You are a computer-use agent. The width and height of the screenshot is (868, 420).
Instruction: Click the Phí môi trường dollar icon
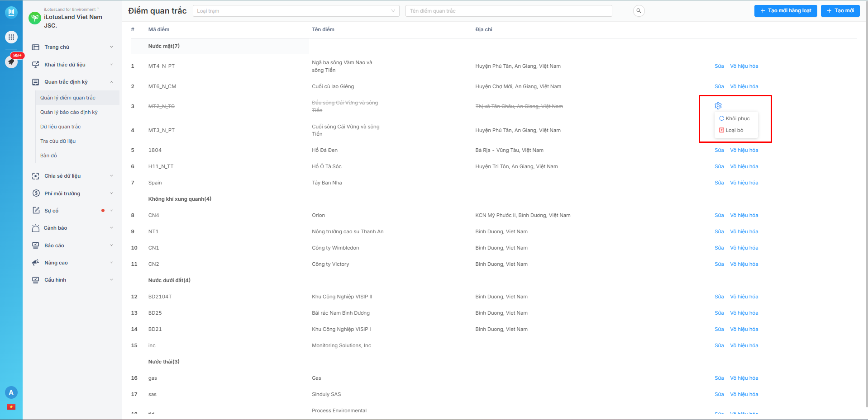[36, 193]
